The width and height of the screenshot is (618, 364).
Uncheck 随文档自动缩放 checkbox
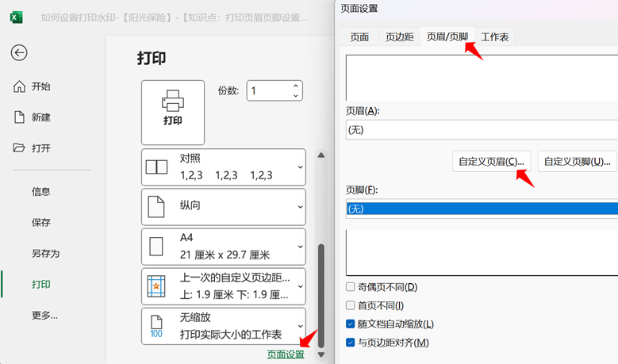351,324
